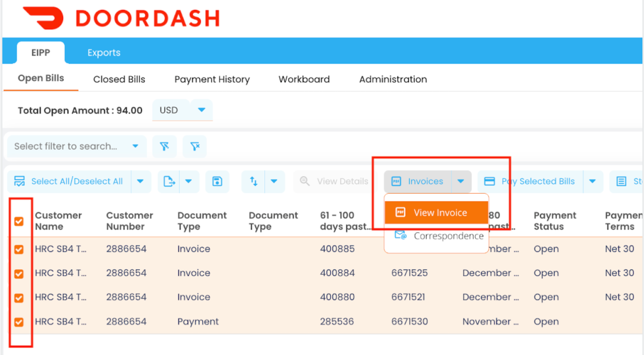Click the export icon in the toolbar
The image size is (644, 355).
[x=169, y=181]
